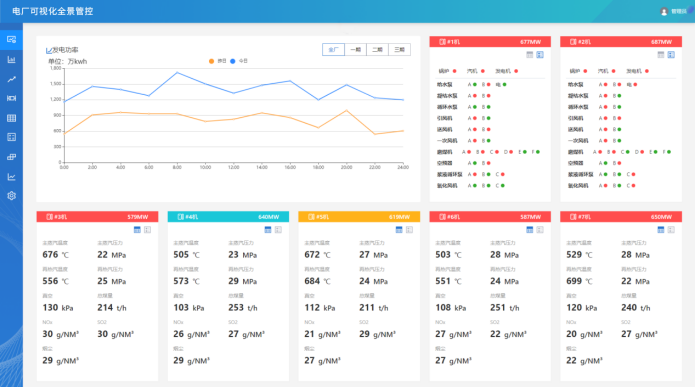Select the upward trend line sidebar icon
The height and width of the screenshot is (387, 695).
point(12,79)
